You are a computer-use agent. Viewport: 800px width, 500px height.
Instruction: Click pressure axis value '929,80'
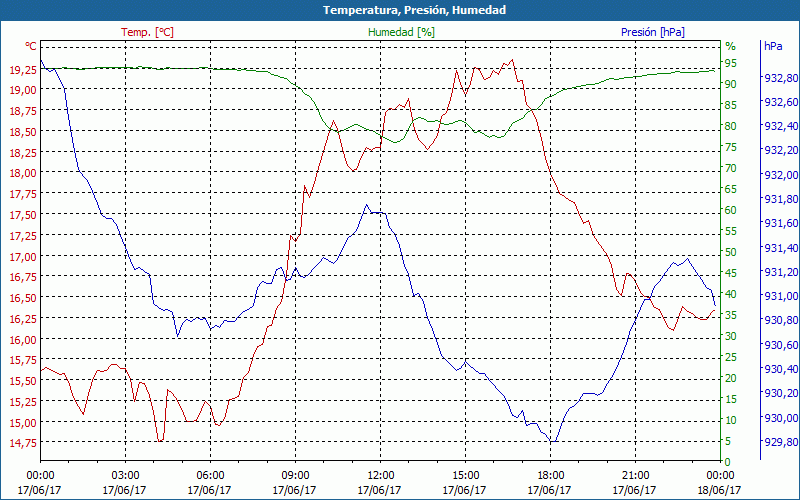(x=781, y=442)
